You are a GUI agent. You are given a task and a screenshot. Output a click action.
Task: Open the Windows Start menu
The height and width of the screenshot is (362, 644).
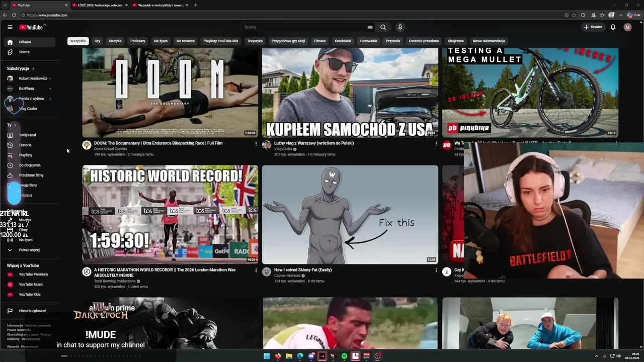[267, 356]
